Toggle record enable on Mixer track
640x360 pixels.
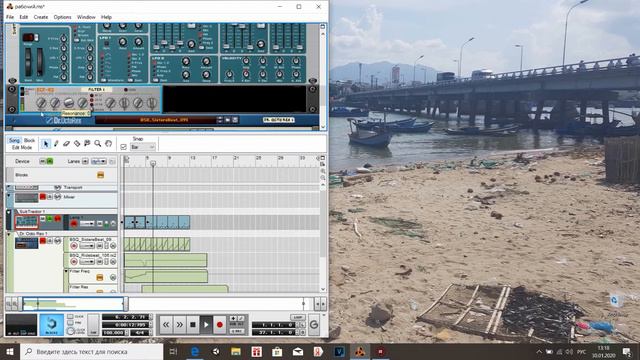(x=42, y=197)
